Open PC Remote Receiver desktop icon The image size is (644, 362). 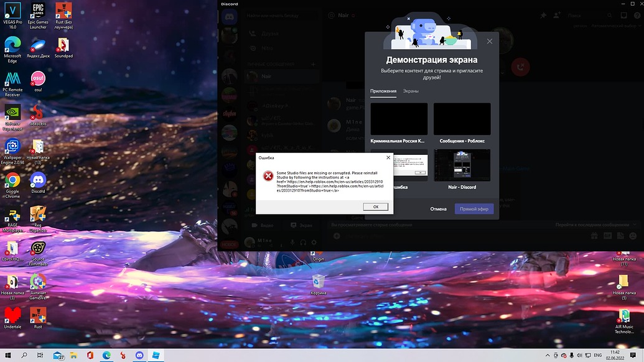tap(12, 84)
